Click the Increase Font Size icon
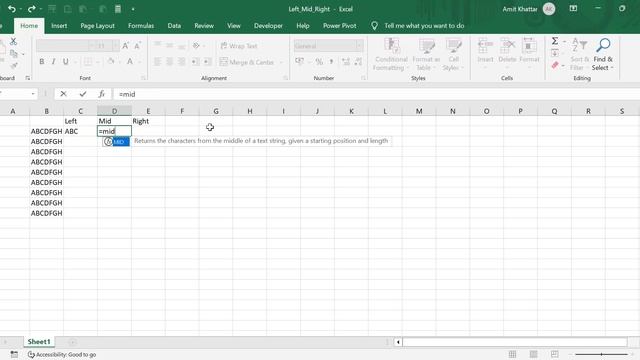 click(x=126, y=46)
